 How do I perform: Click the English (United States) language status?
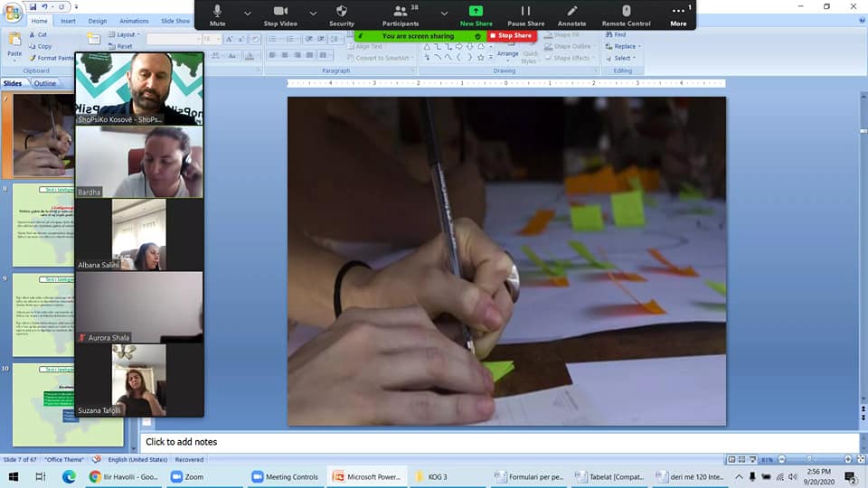coord(137,460)
